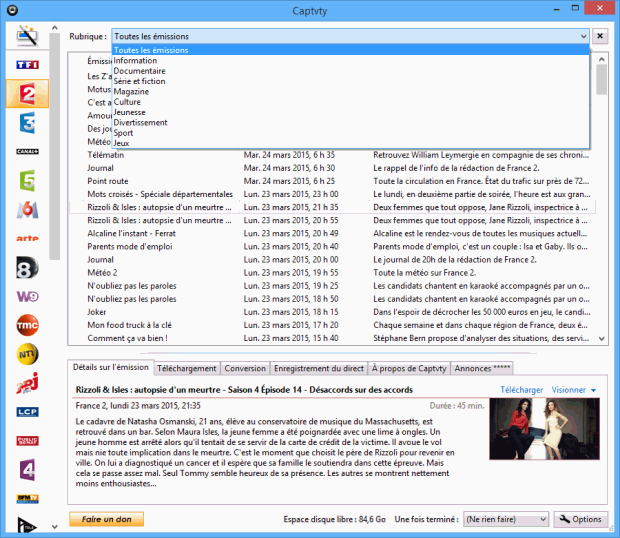620x538 pixels.
Task: Expand the Visionner dropdown arrow
Action: 594,390
